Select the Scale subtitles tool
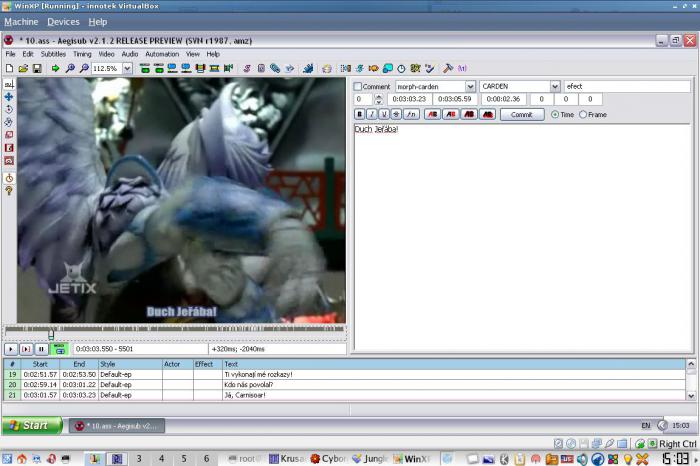This screenshot has height=466, width=700. pyautogui.click(x=9, y=135)
